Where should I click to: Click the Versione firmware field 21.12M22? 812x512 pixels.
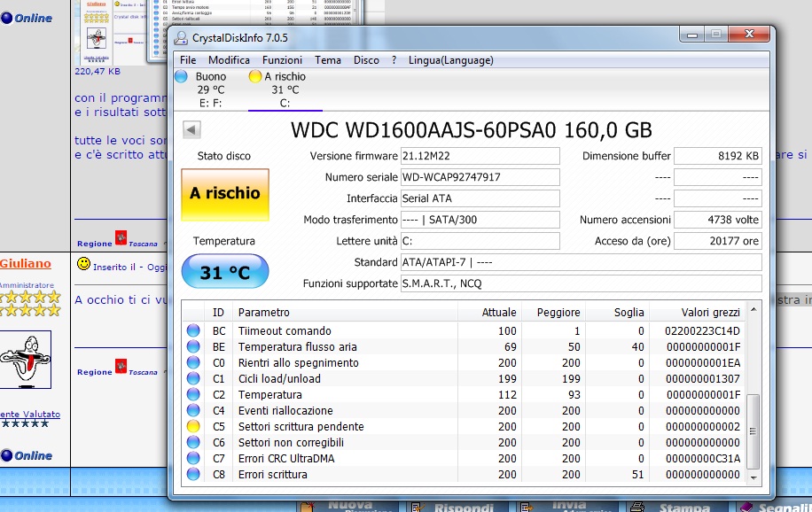480,156
